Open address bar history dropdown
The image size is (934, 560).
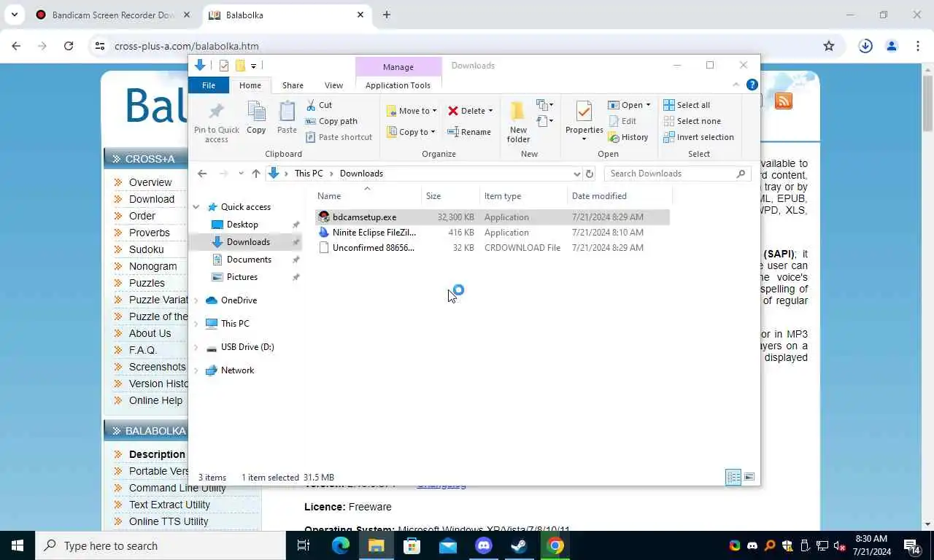[576, 174]
